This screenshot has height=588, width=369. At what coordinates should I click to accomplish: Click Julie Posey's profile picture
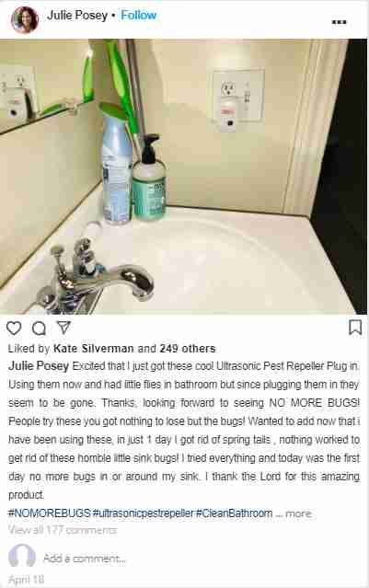click(25, 20)
